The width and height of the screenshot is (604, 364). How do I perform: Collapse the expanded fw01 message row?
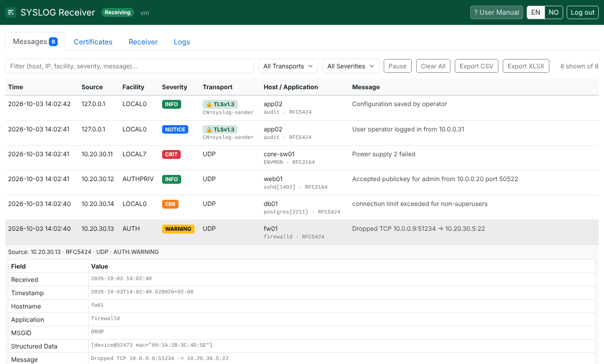302,233
